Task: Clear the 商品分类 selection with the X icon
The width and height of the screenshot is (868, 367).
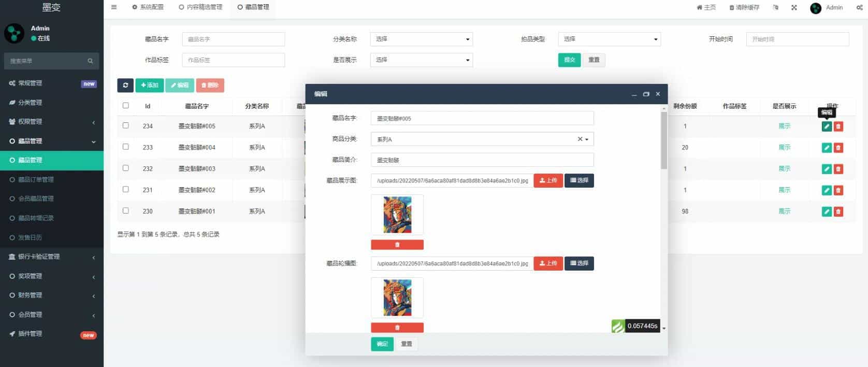Action: coord(580,139)
